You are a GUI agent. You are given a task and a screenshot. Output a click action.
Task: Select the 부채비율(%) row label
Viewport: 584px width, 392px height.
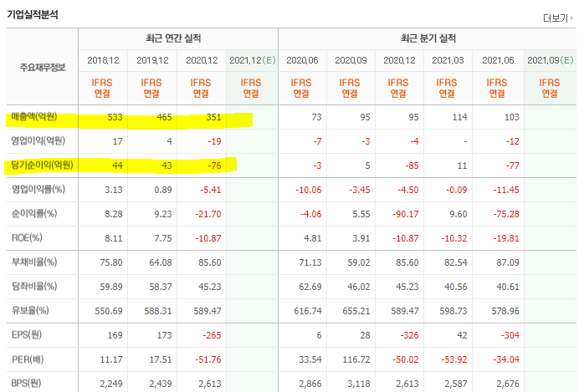[34, 262]
